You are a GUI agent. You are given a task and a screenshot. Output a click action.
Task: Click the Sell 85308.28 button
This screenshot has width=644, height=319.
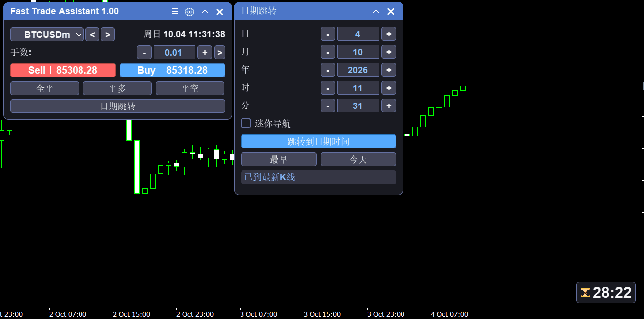(63, 70)
